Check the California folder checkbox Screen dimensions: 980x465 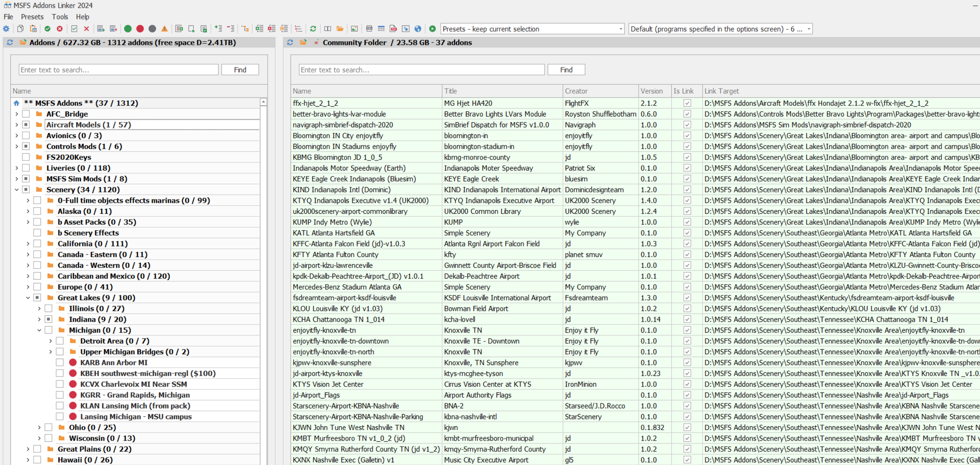pos(37,244)
